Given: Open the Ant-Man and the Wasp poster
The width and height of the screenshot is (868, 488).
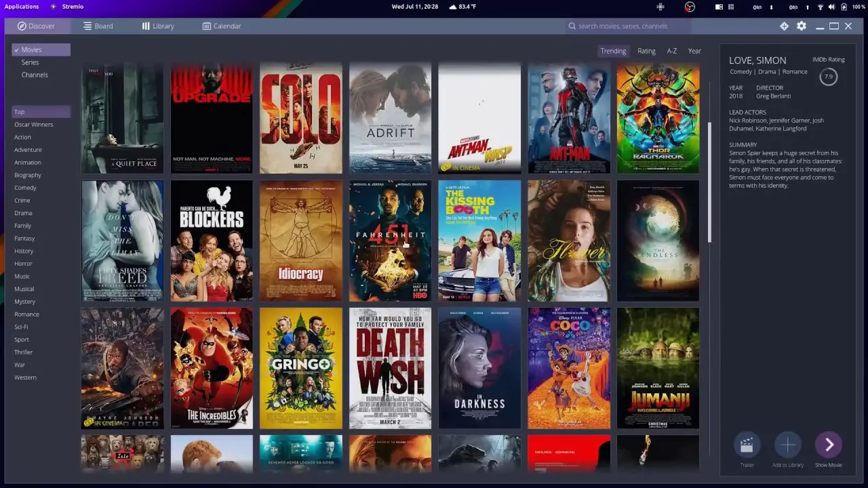Looking at the screenshot, I should tap(479, 118).
